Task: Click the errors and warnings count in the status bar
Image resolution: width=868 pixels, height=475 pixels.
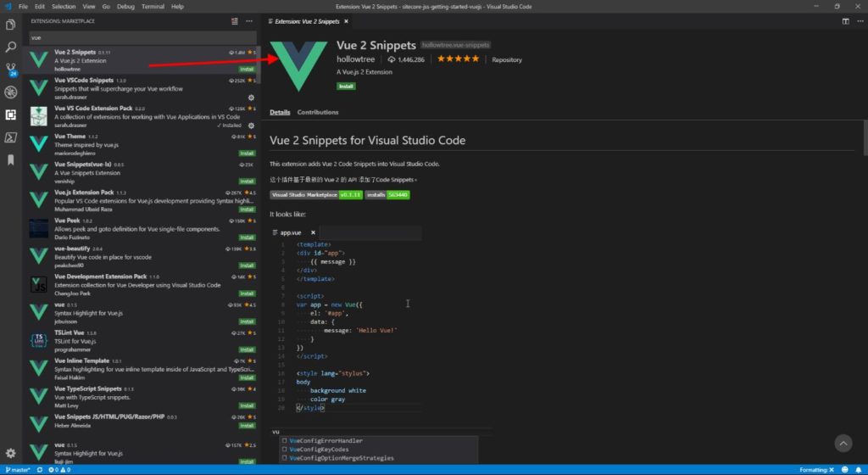Action: point(59,469)
